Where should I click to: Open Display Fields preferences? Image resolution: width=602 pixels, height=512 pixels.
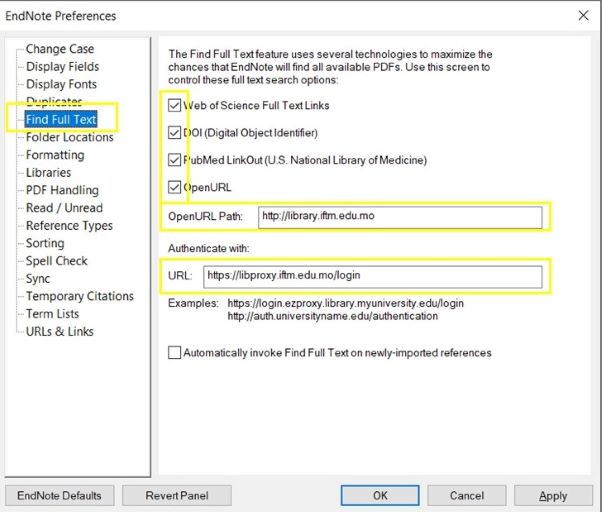(x=62, y=67)
